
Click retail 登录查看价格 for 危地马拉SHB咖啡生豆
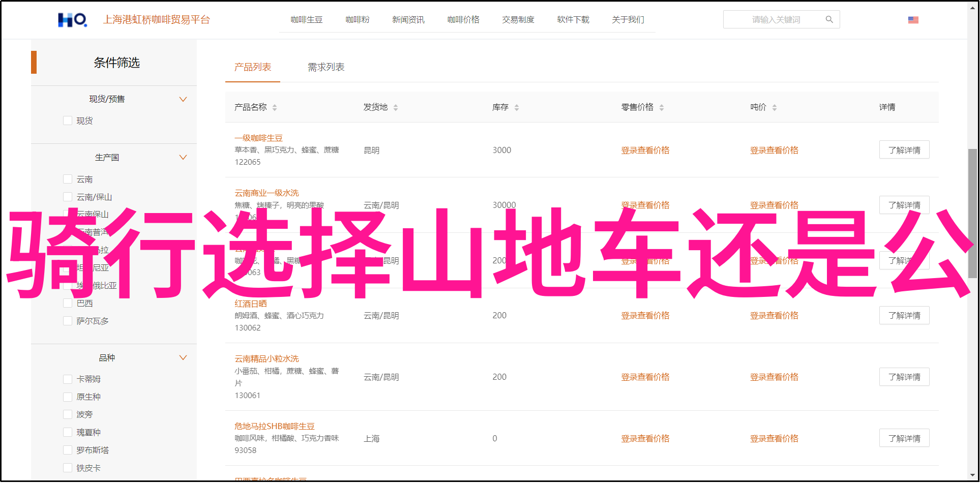[645, 438]
